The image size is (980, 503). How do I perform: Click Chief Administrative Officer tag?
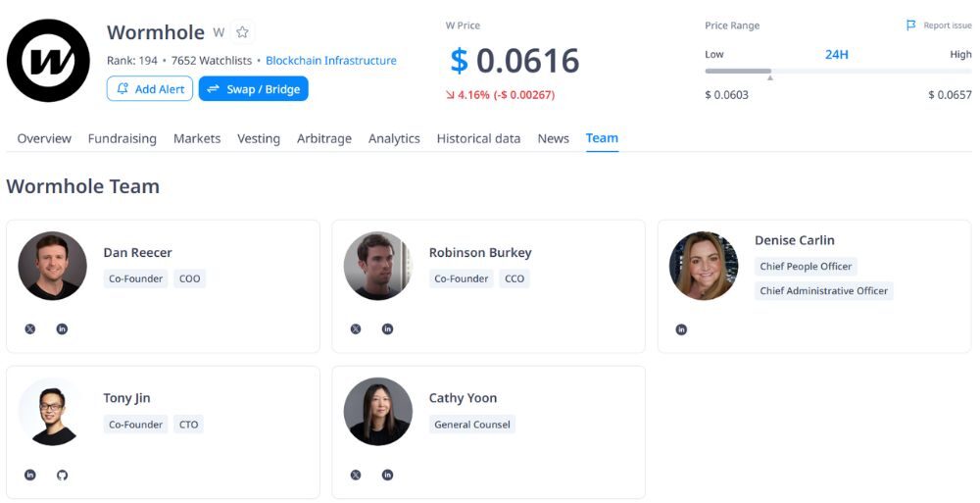pyautogui.click(x=824, y=291)
